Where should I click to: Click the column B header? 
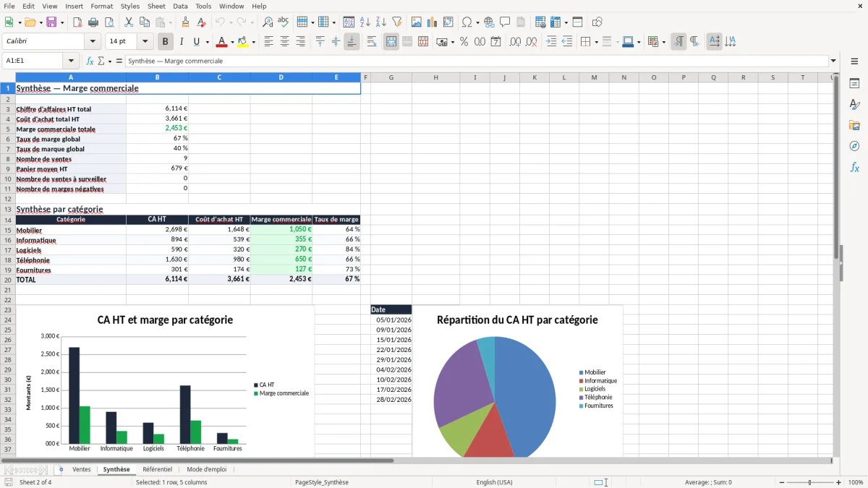coord(157,77)
